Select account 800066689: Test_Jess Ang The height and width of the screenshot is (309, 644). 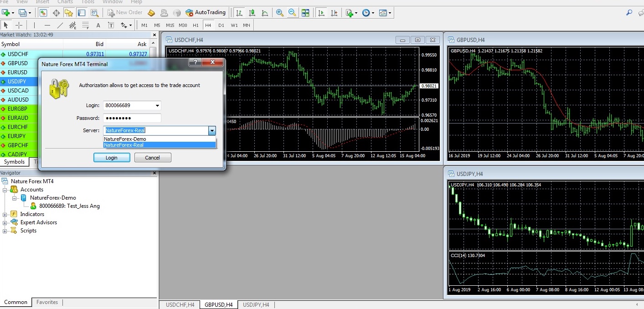click(69, 206)
